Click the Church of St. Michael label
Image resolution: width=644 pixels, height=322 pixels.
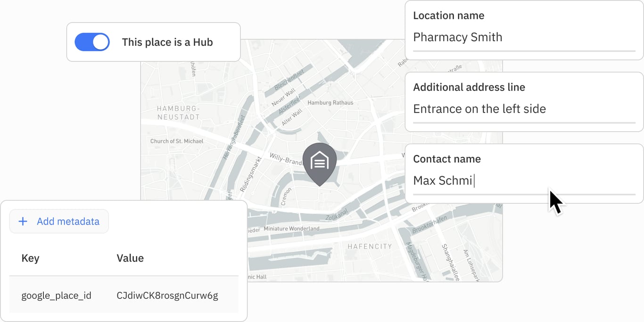click(177, 141)
